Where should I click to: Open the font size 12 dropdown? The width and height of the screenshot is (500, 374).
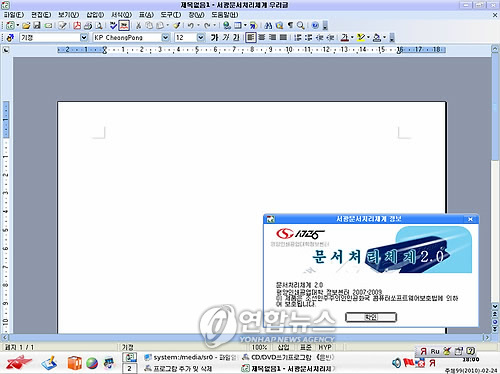[200, 38]
